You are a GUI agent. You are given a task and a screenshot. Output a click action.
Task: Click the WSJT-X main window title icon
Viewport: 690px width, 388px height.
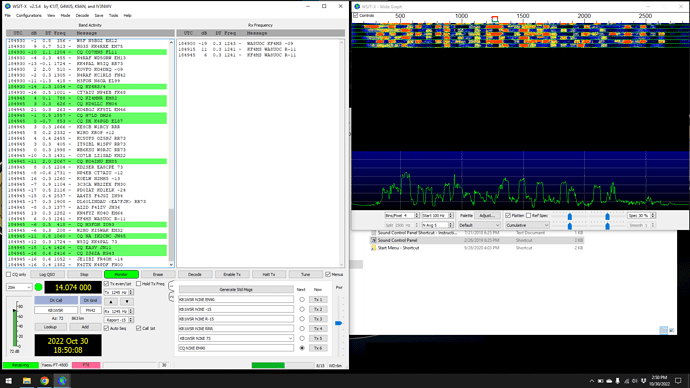(7, 6)
